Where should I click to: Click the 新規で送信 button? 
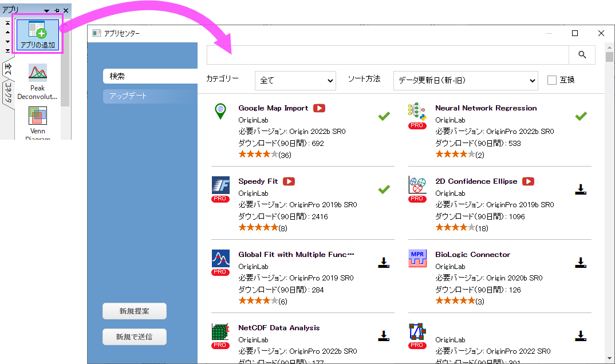click(135, 337)
